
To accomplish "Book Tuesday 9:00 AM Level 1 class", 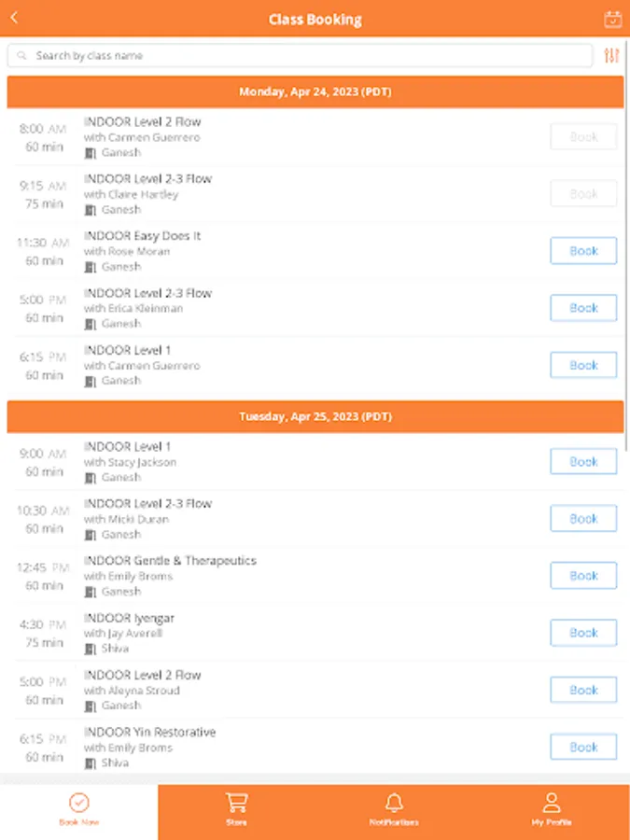I will point(583,462).
